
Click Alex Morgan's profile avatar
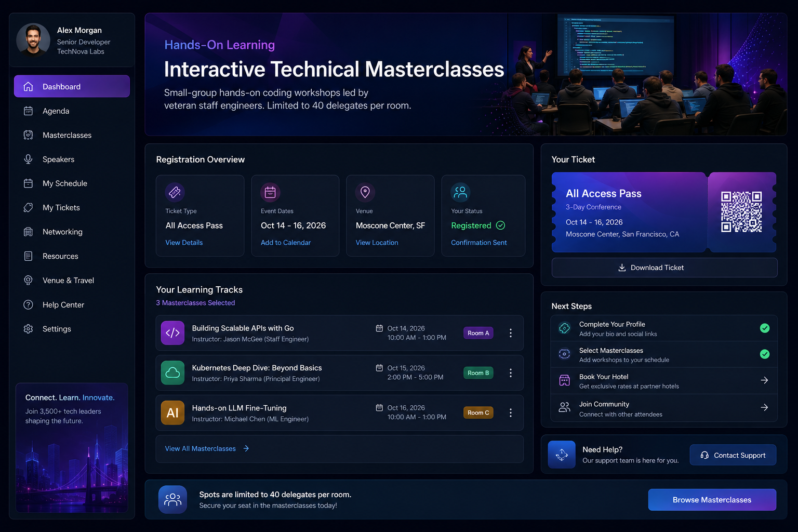click(x=33, y=40)
